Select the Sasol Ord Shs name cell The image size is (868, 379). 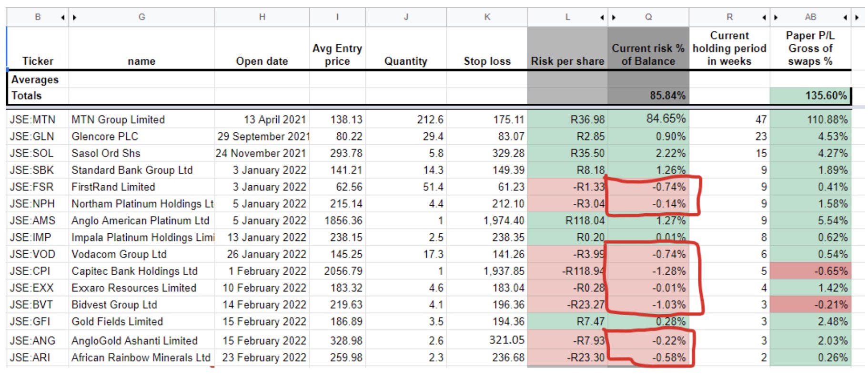click(x=141, y=153)
